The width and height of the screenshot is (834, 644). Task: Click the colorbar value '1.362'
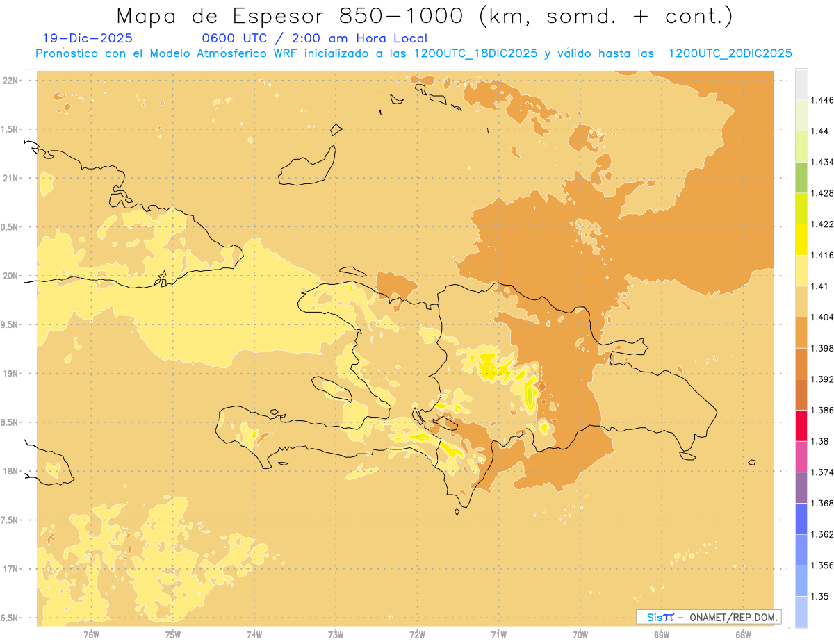pos(823,534)
